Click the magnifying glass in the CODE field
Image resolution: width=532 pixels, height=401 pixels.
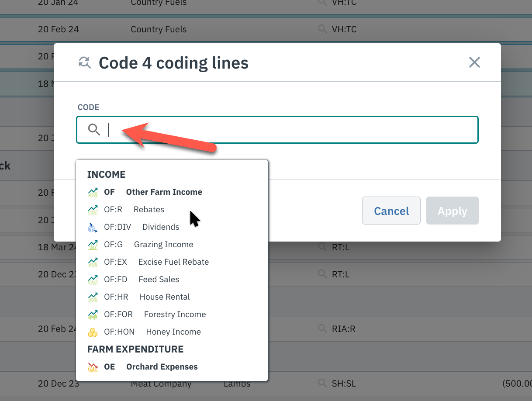94,130
